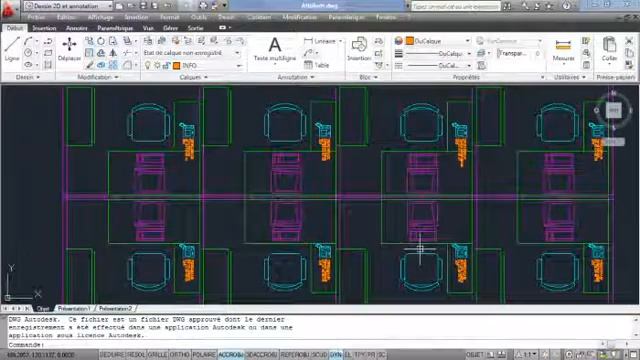Toggle RESOL snap in the status bar

(x=136, y=355)
